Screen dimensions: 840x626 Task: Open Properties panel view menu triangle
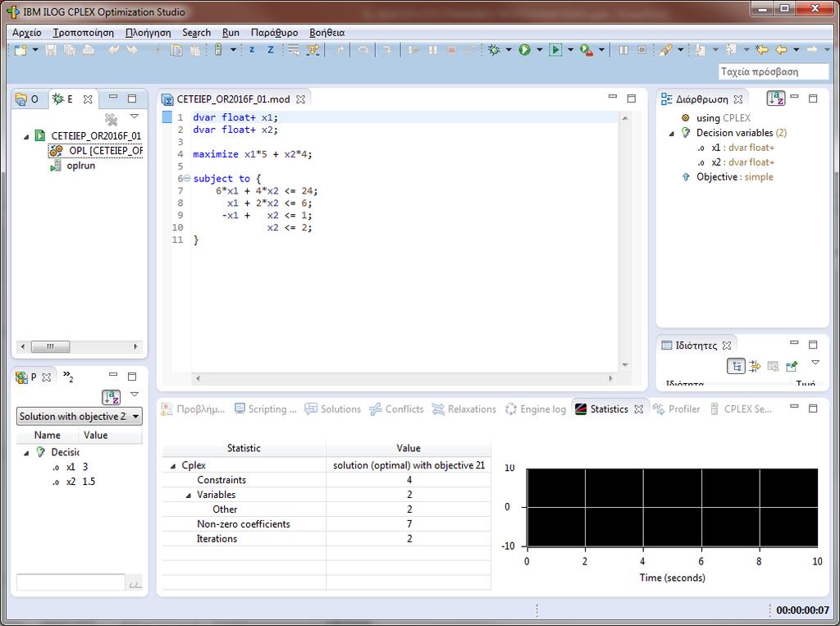815,363
